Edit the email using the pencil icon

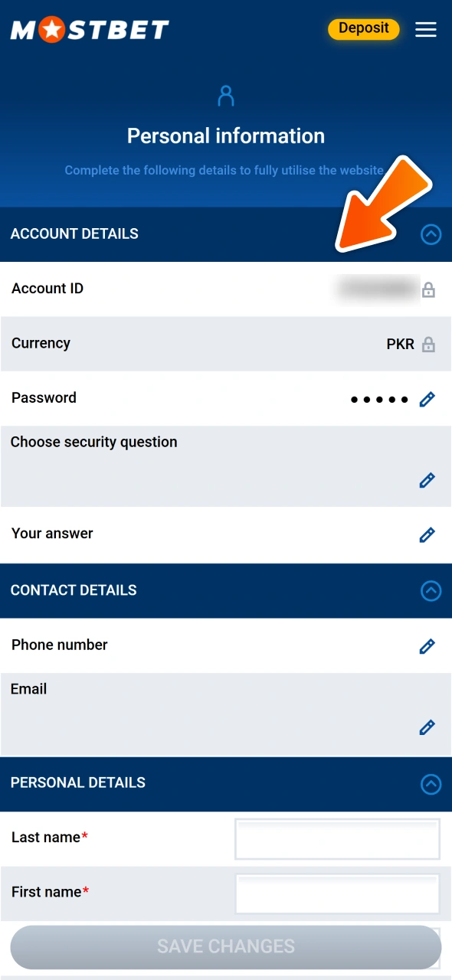pyautogui.click(x=427, y=727)
